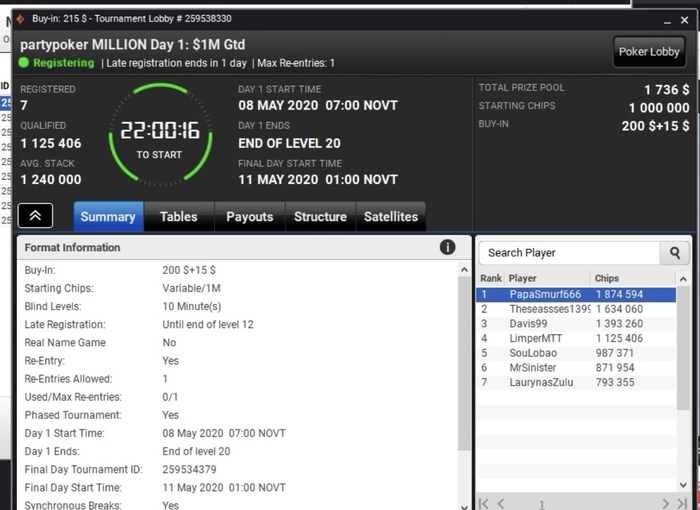Click Late Registration value Until end of level 12
The image size is (700, 510).
point(208,325)
